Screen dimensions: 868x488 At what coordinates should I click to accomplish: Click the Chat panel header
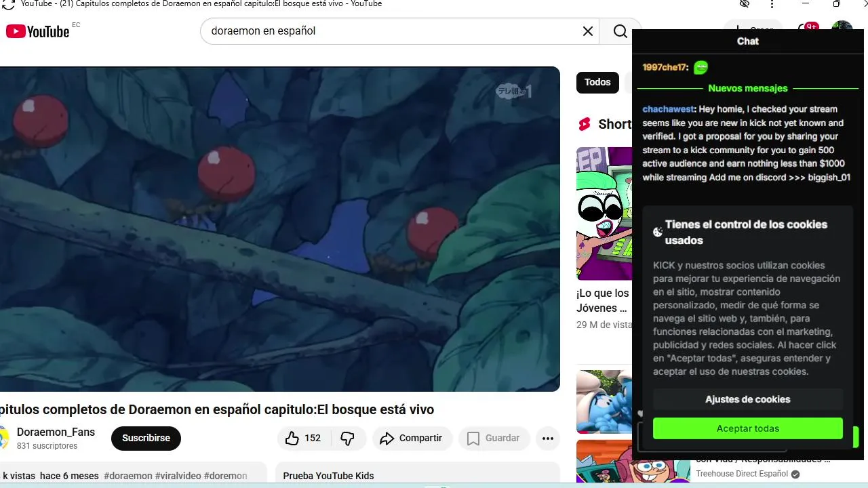click(748, 41)
